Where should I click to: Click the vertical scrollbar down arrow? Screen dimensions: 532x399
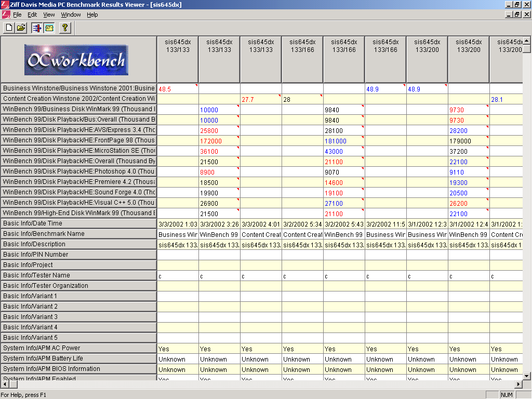pos(527,376)
